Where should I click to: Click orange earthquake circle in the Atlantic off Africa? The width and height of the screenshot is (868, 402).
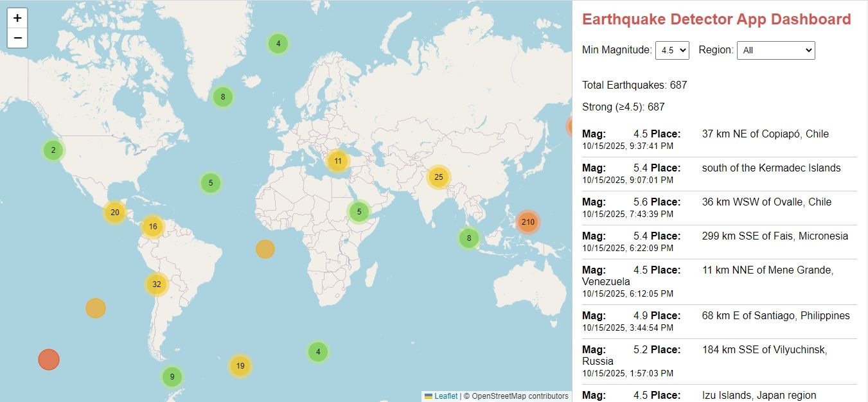tap(265, 249)
